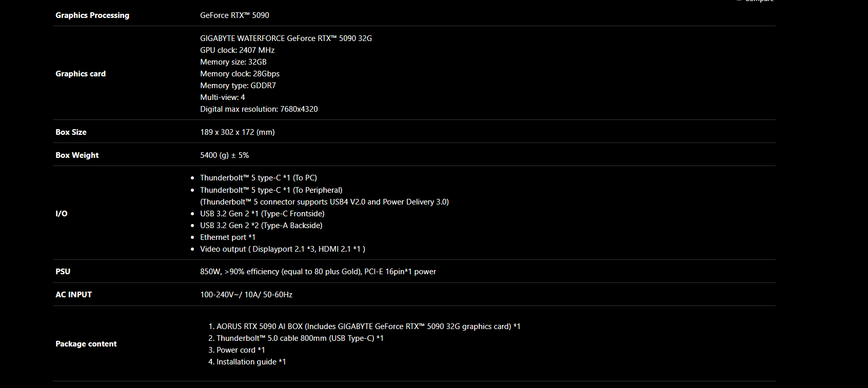This screenshot has height=388, width=868.
Task: Click the AC INPUT row label
Action: (73, 295)
